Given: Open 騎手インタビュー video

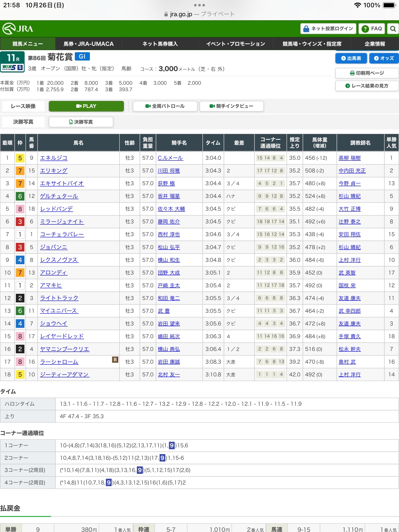Looking at the screenshot, I should click(x=231, y=106).
